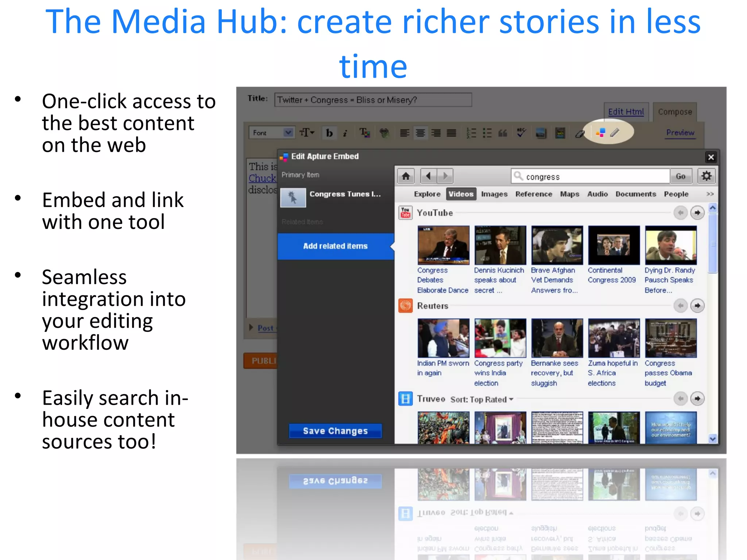Image resolution: width=747 pixels, height=560 pixels.
Task: Click the home button in media browser
Action: pyautogui.click(x=406, y=176)
